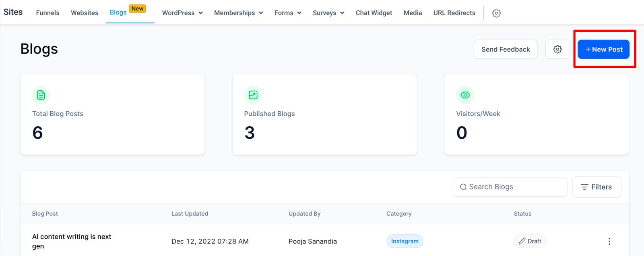Click the Visitors/Week eye icon
644x256 pixels.
pyautogui.click(x=465, y=95)
